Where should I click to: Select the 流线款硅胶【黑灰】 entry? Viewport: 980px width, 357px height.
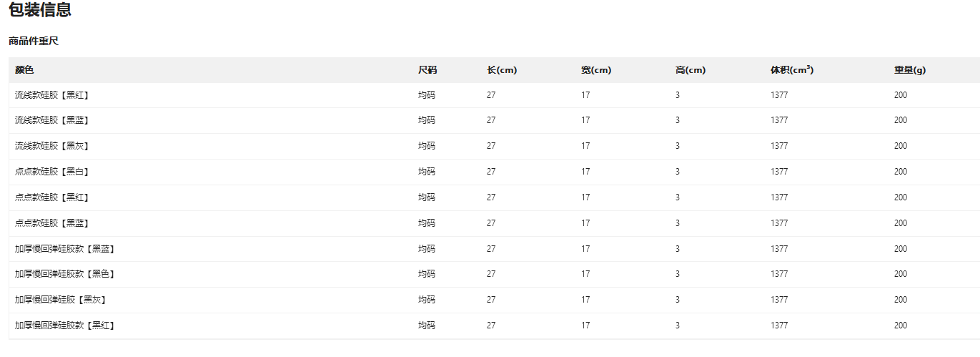pos(51,146)
